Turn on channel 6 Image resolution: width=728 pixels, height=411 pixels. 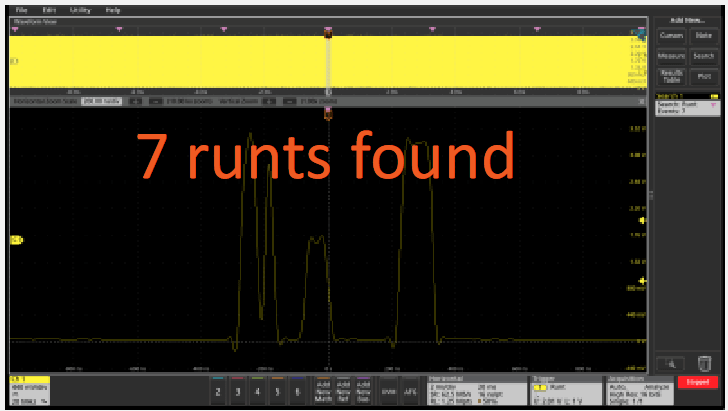(x=298, y=391)
